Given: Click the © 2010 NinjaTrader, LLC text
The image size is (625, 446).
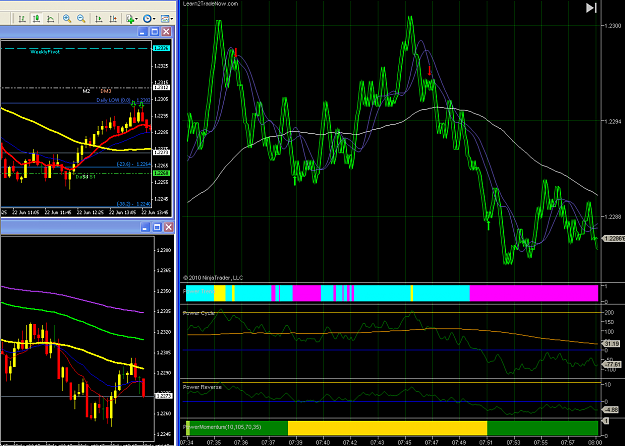Looking at the screenshot, I should coord(213,278).
